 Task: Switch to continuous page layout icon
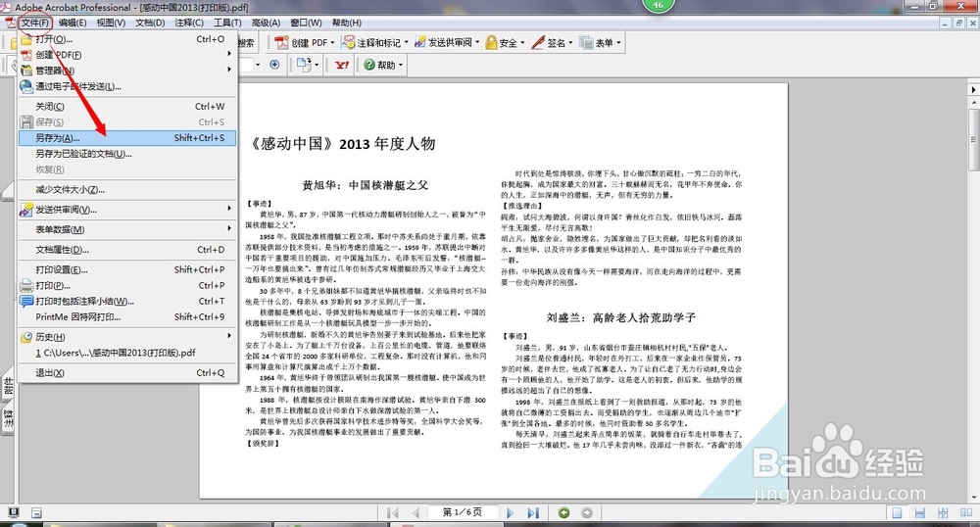[x=919, y=512]
